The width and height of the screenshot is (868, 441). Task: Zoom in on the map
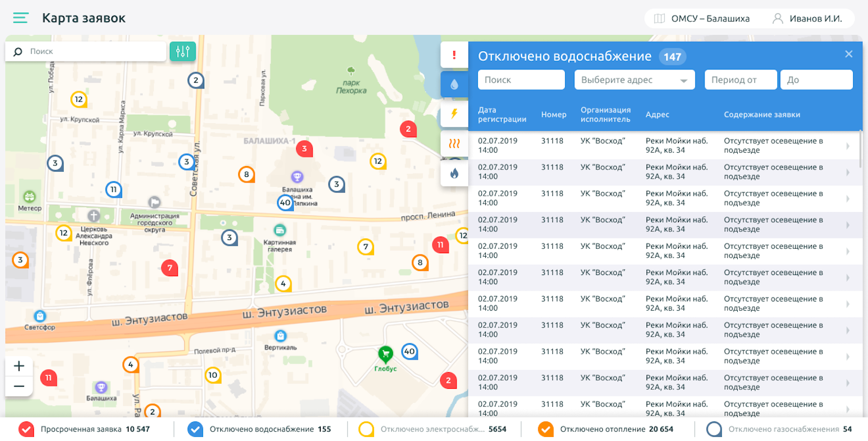click(19, 366)
